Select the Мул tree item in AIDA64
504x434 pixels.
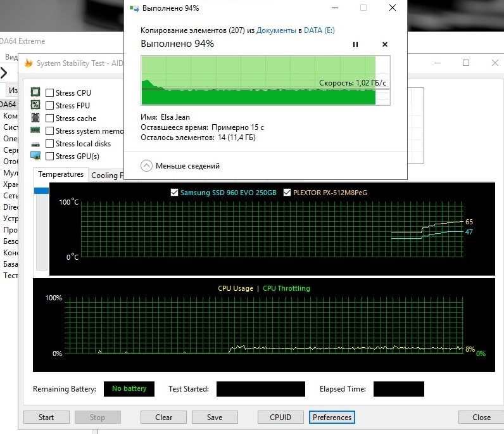[10, 173]
